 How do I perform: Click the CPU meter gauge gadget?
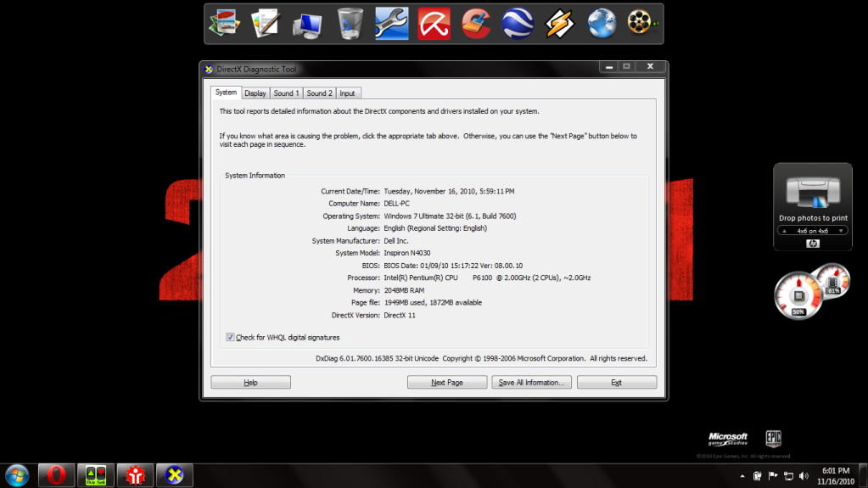tap(798, 296)
